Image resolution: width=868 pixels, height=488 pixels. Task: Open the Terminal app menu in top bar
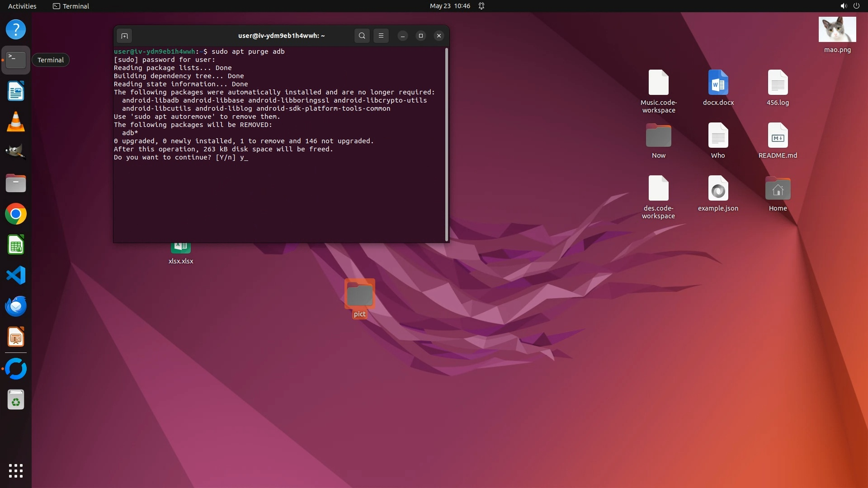point(71,6)
